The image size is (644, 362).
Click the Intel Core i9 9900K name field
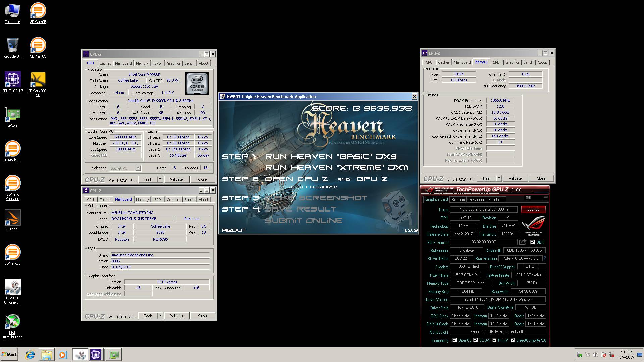(145, 74)
